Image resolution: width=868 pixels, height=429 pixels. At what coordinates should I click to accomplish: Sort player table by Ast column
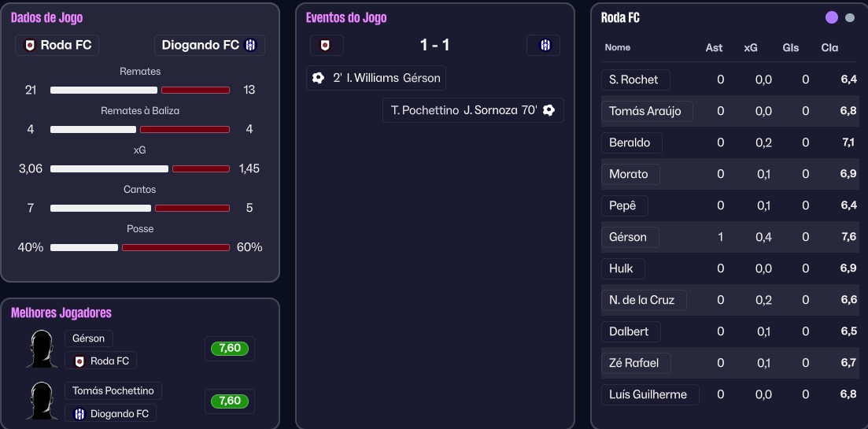pyautogui.click(x=714, y=47)
